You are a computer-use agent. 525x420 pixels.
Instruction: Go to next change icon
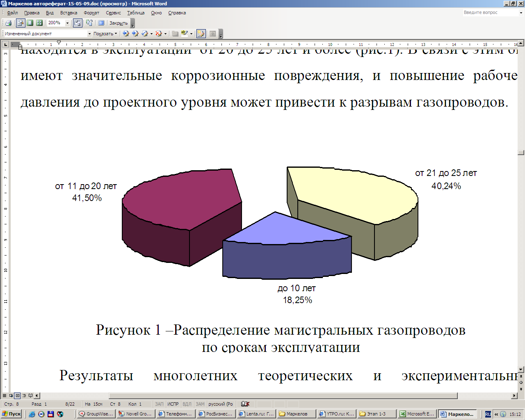pos(135,34)
